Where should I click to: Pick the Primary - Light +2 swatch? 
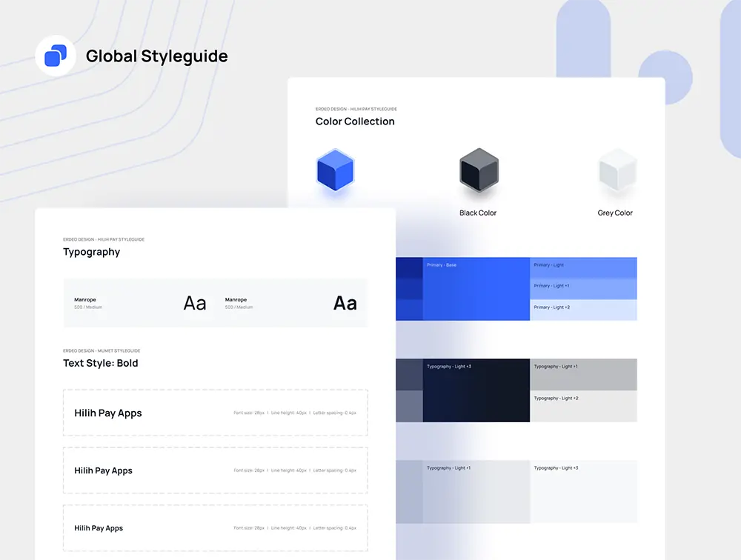click(583, 310)
